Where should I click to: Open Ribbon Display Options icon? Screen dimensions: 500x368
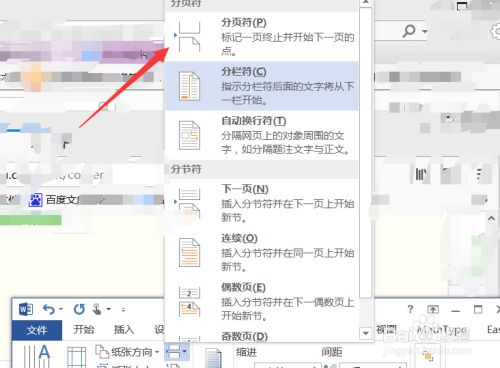pos(433,310)
